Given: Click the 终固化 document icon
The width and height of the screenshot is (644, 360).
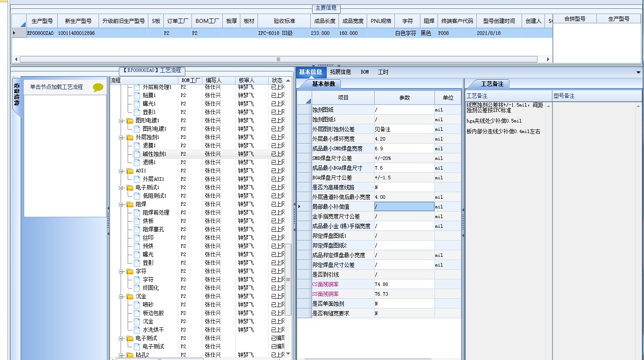Looking at the screenshot, I should tap(137, 288).
